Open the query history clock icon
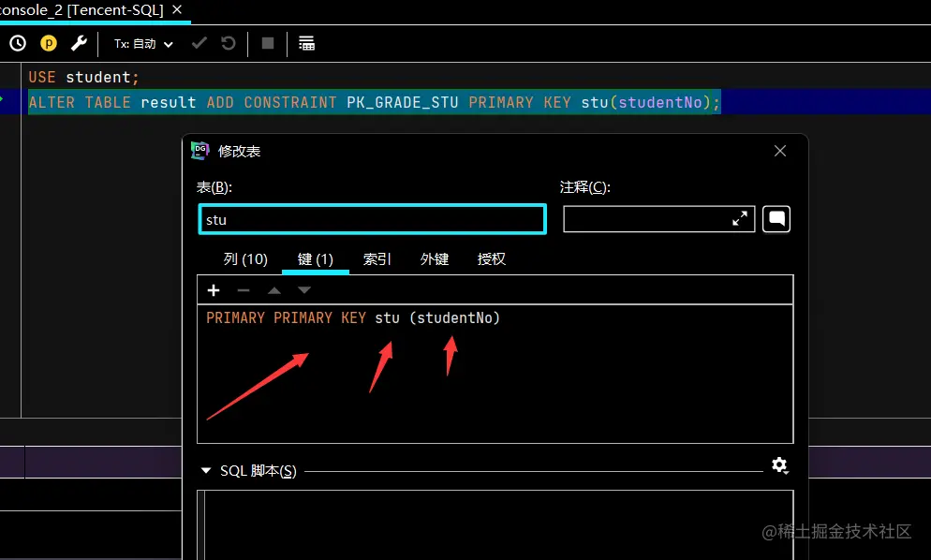931x560 pixels. coord(18,43)
